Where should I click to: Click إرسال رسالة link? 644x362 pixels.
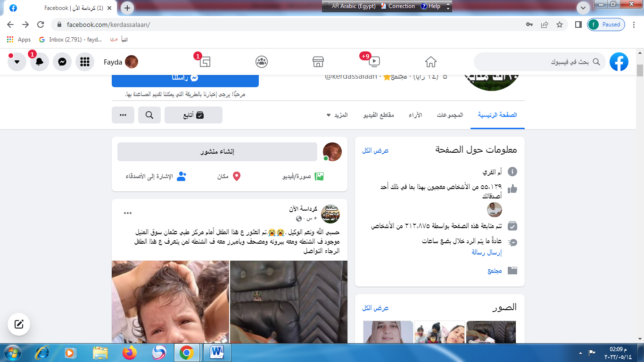pos(487,253)
